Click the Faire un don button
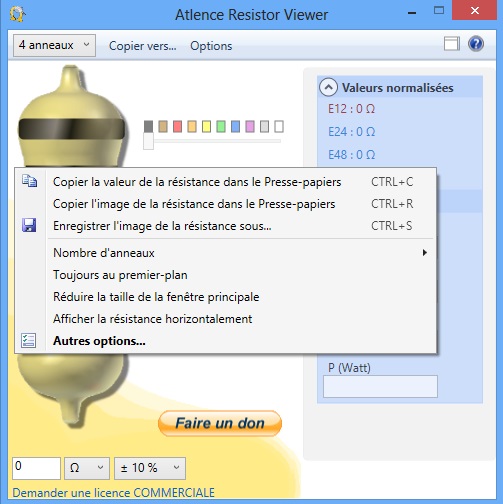Image resolution: width=503 pixels, height=504 pixels. tap(220, 423)
